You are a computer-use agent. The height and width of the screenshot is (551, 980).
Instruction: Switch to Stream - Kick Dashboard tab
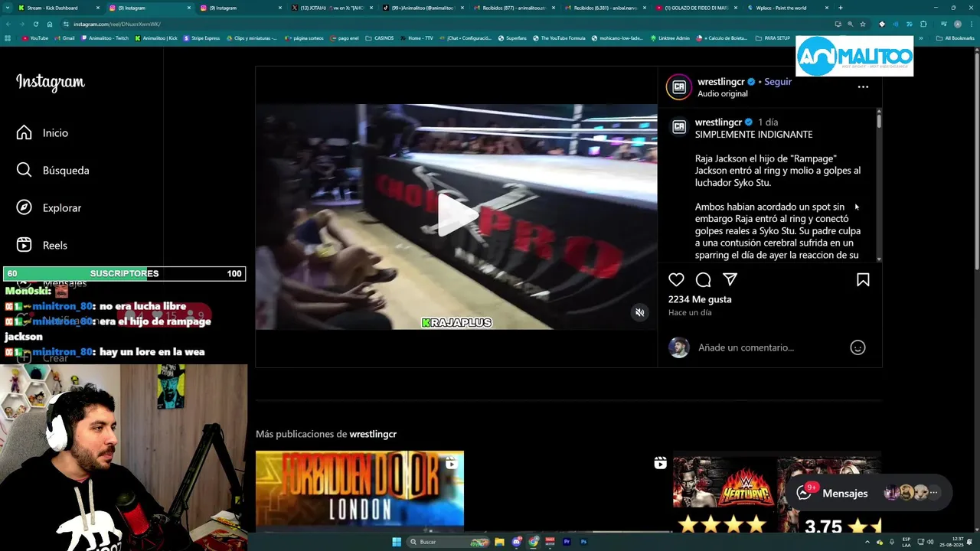click(x=57, y=8)
